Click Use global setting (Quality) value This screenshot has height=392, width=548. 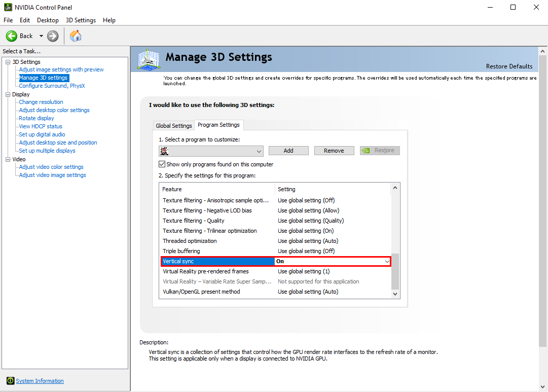coord(311,221)
